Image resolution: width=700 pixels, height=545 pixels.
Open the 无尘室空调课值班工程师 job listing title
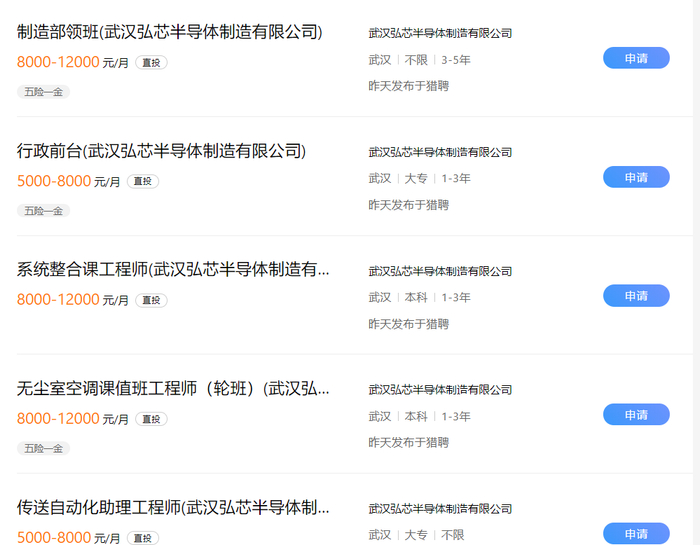pos(173,388)
